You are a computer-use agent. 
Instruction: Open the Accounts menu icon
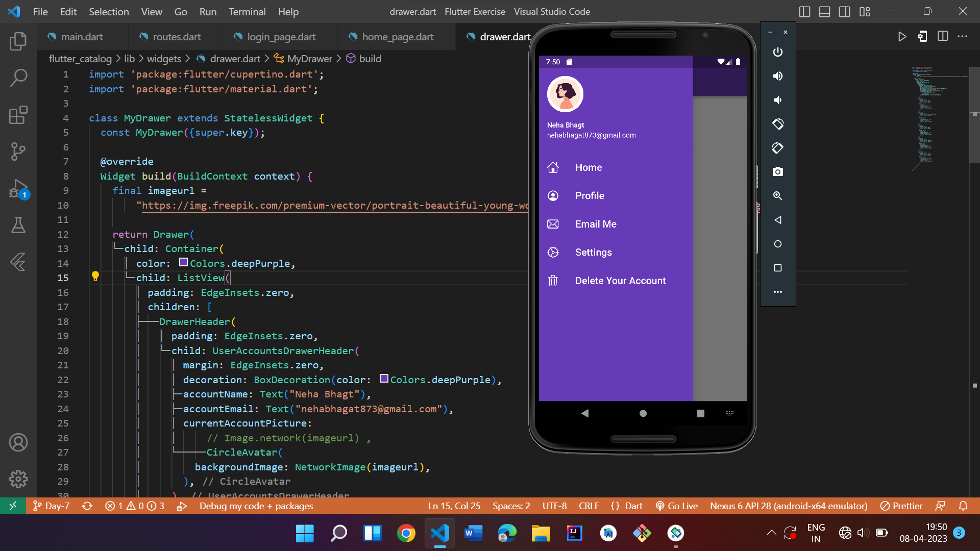coord(18,442)
